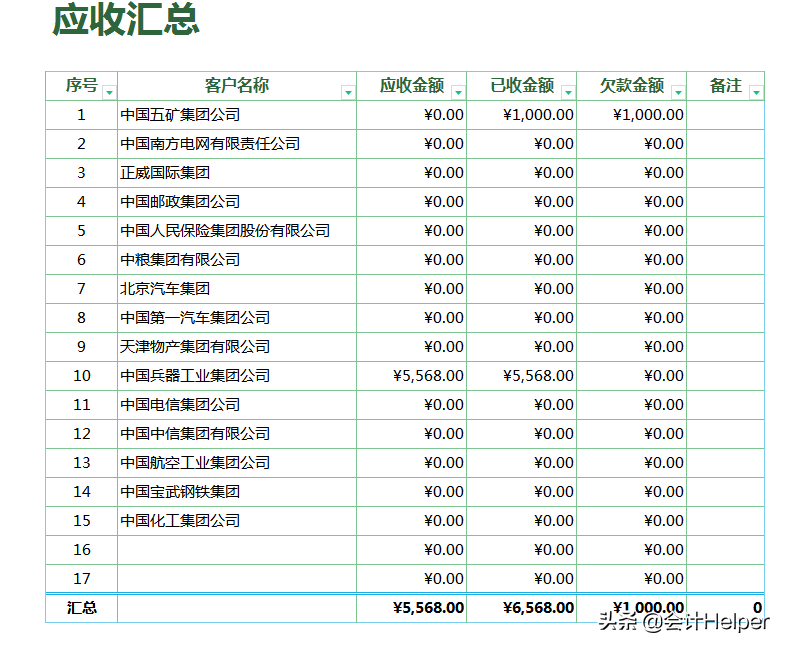Select serial number cell 17

pyautogui.click(x=81, y=579)
